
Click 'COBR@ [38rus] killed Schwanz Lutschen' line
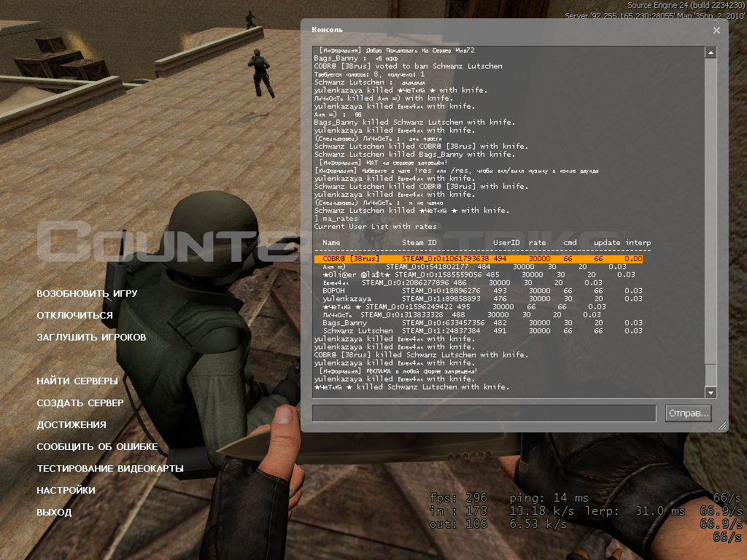421,355
